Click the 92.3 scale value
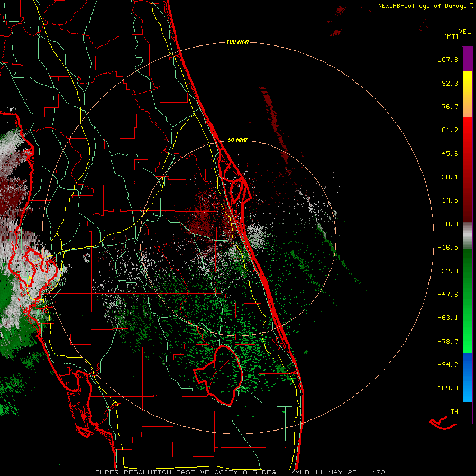 (450, 83)
